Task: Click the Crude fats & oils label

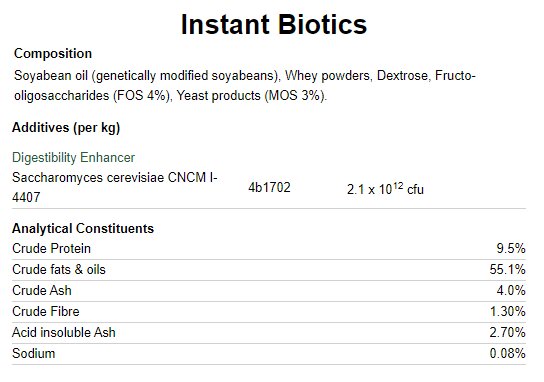Action: tap(59, 270)
